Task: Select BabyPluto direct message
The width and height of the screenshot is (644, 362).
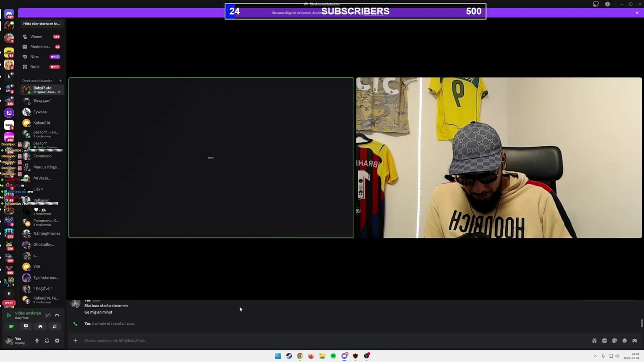Action: tap(41, 89)
